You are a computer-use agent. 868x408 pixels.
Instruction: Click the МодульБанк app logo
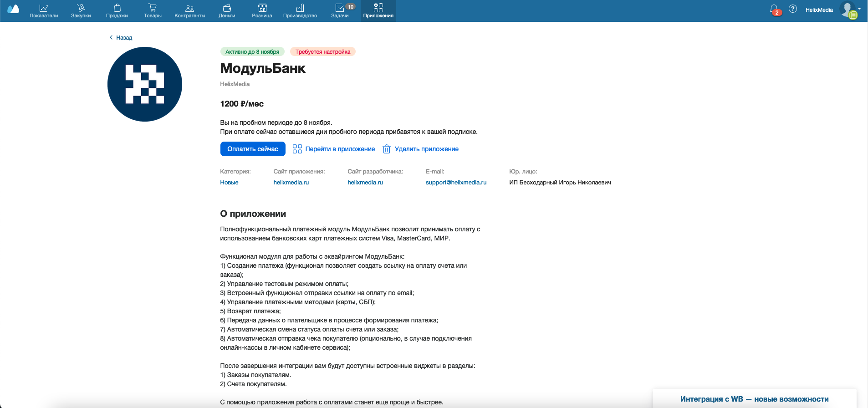point(145,84)
